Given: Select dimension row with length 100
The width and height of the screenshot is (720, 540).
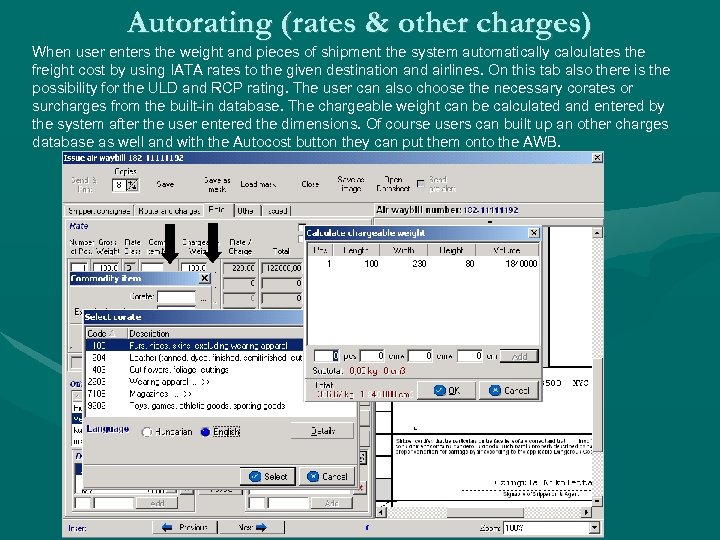Looking at the screenshot, I should coord(423,264).
